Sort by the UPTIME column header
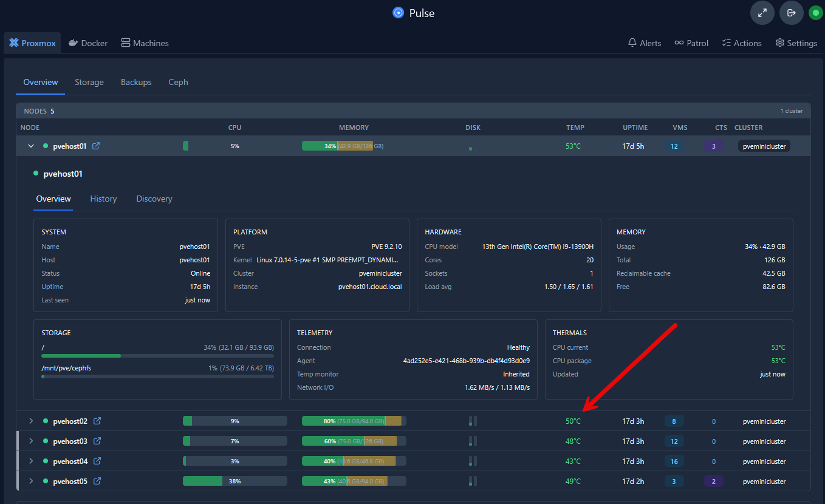Image resolution: width=825 pixels, height=504 pixels. [635, 128]
